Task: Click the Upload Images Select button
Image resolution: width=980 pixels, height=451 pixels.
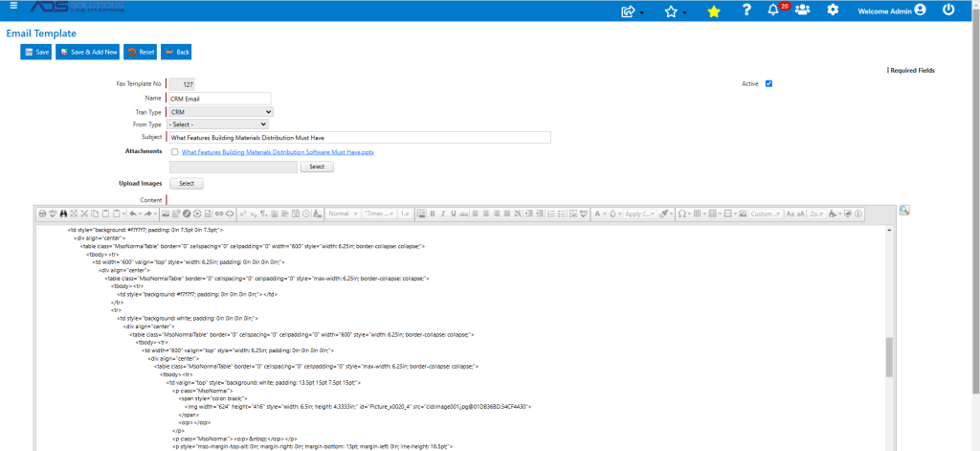Action: pyautogui.click(x=187, y=183)
